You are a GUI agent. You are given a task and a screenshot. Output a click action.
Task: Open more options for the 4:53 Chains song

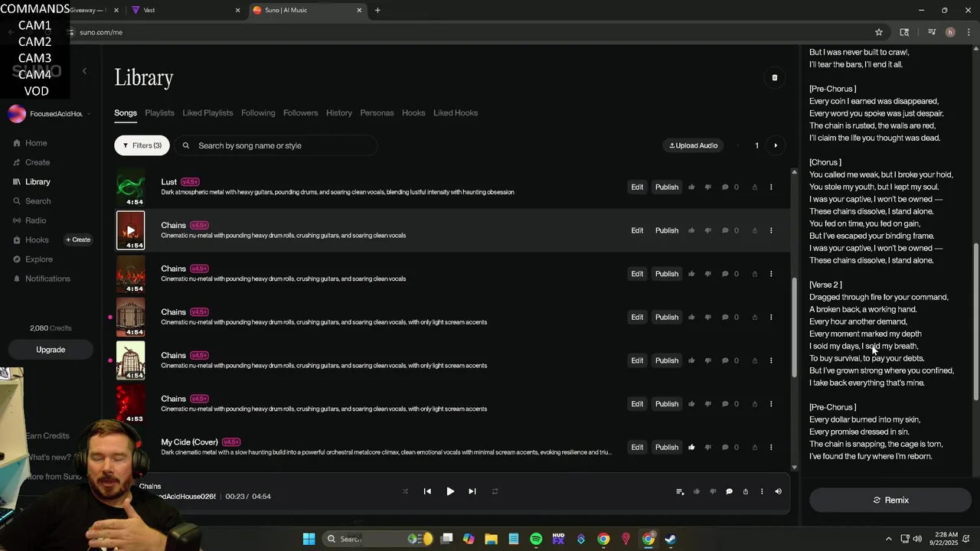[x=771, y=403]
